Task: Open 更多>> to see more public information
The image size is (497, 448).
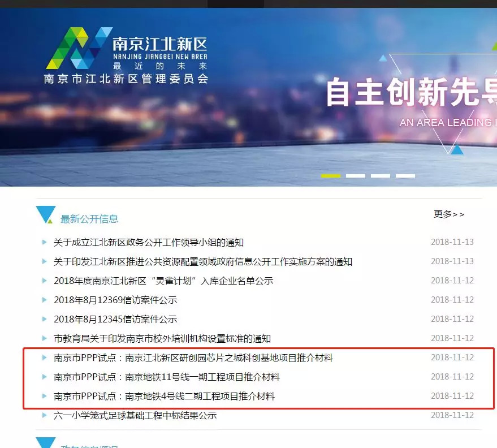Action: click(449, 214)
